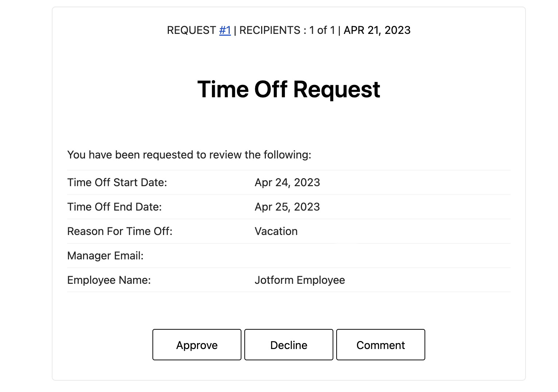Click the APR 21, 2023 header date

click(x=377, y=30)
